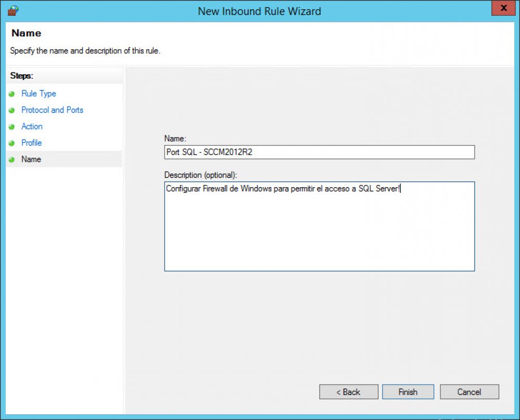Click the green bullet beside Protocol and Ports

coord(12,110)
